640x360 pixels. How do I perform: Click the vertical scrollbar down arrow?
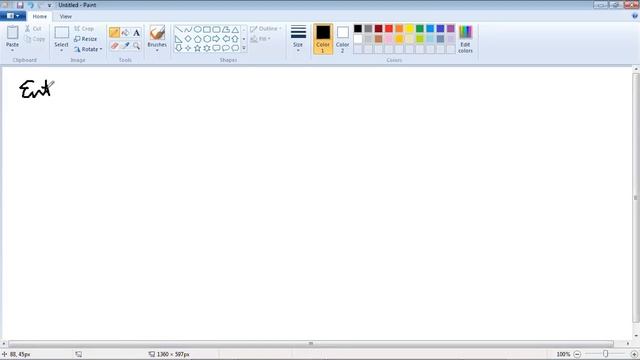[x=636, y=336]
